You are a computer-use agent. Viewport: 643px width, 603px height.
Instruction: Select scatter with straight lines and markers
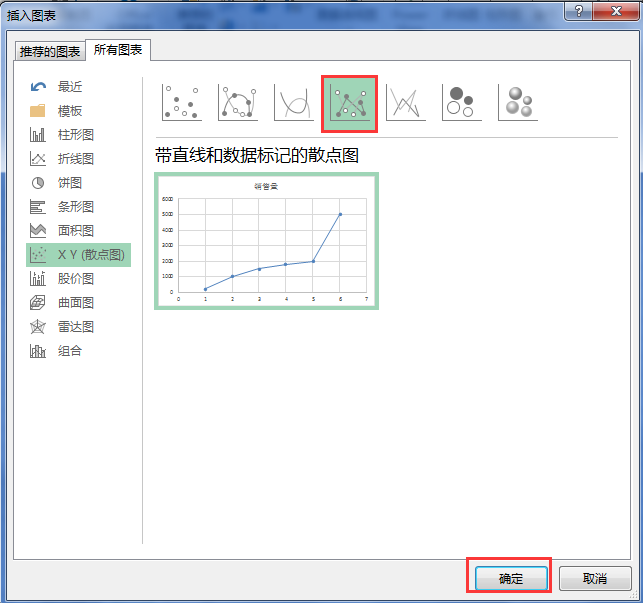tap(349, 104)
